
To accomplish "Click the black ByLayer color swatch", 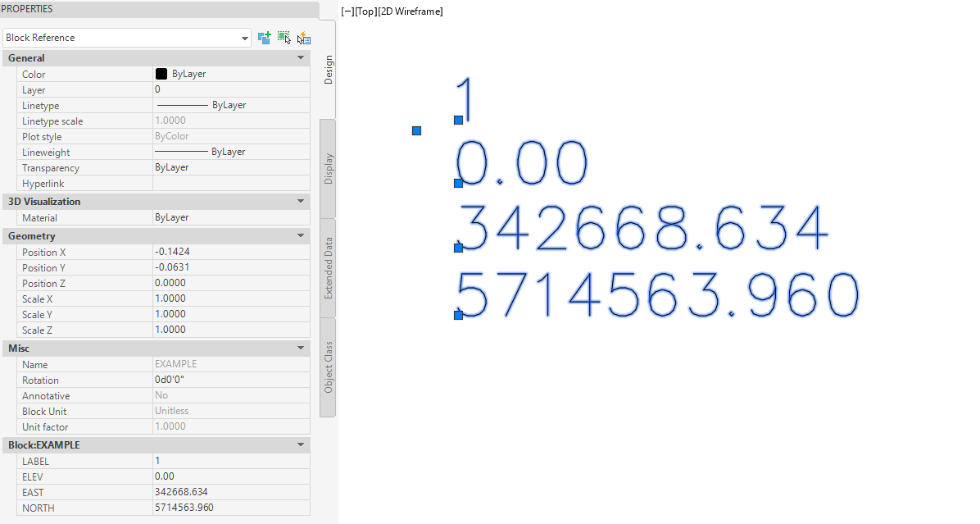I will coord(161,74).
